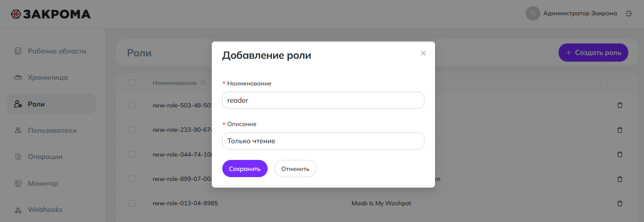Check the box for new-role-013-04-9985
This screenshot has width=644, height=222.
(132, 203)
